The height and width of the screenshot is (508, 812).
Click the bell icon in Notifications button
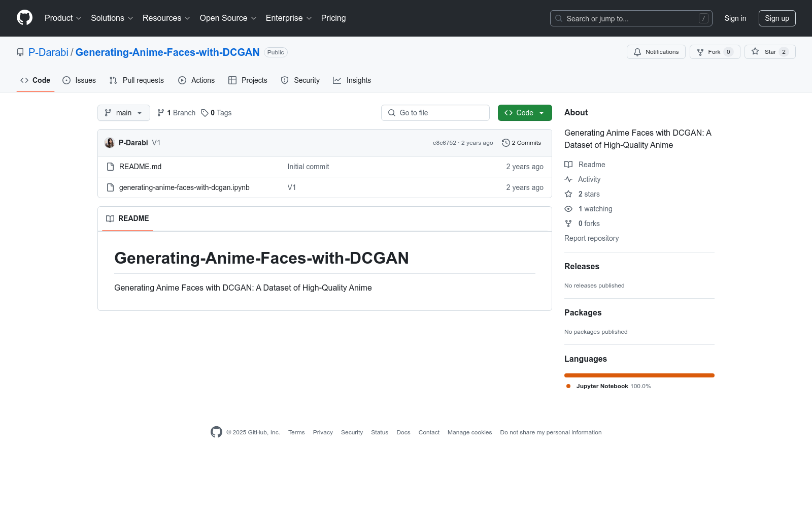tap(637, 52)
